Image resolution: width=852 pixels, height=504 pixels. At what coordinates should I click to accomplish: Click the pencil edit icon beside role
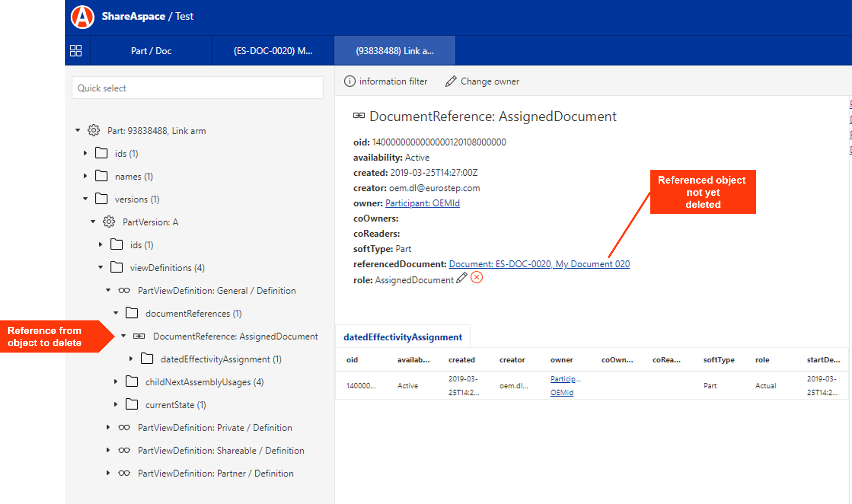point(461,278)
